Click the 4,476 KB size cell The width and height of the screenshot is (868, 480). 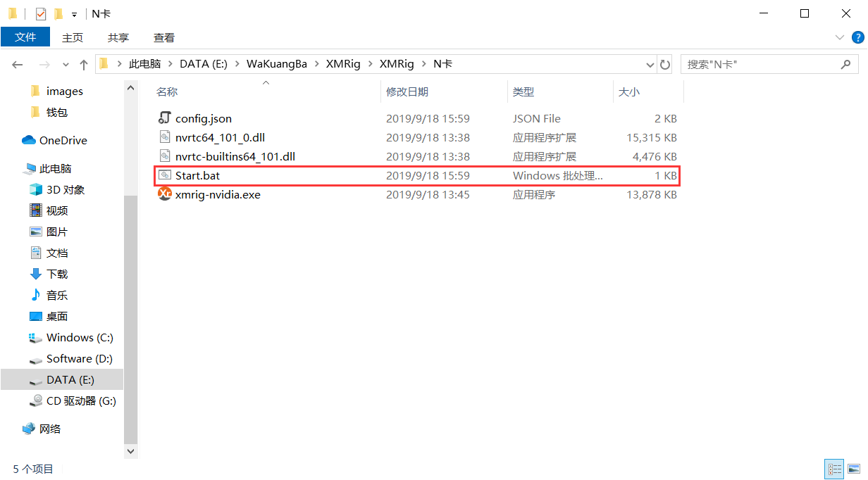(655, 156)
